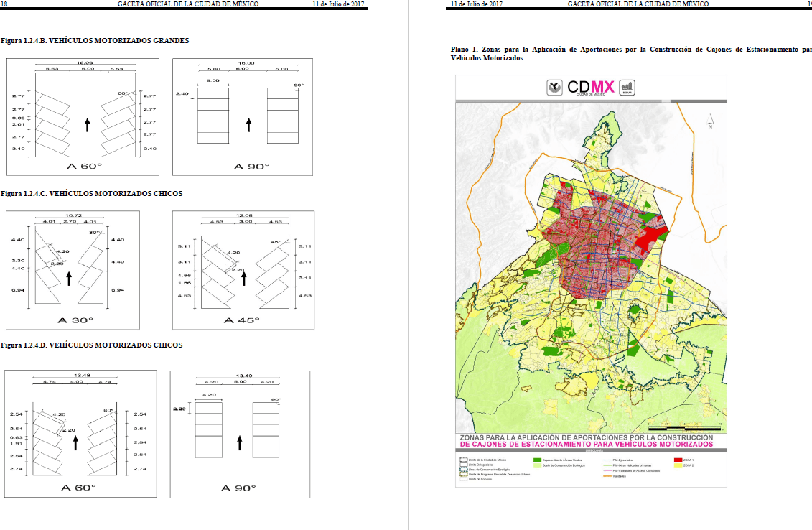Click 'RM-Otras vialidades primarias' legend label

pyautogui.click(x=633, y=465)
